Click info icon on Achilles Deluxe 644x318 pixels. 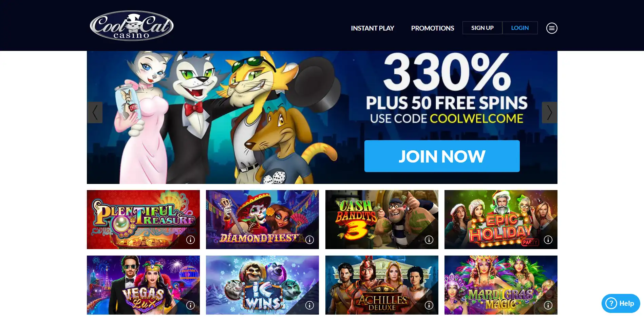(x=429, y=305)
